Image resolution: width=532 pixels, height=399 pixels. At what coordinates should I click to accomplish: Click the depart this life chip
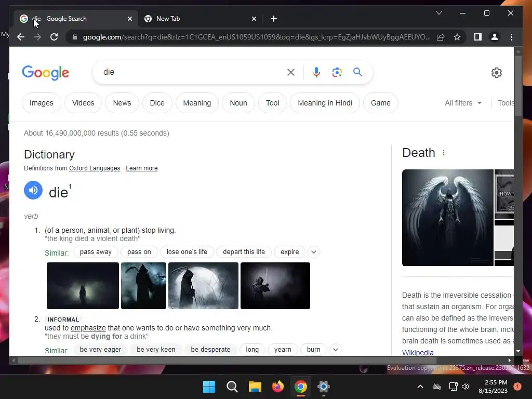244,252
